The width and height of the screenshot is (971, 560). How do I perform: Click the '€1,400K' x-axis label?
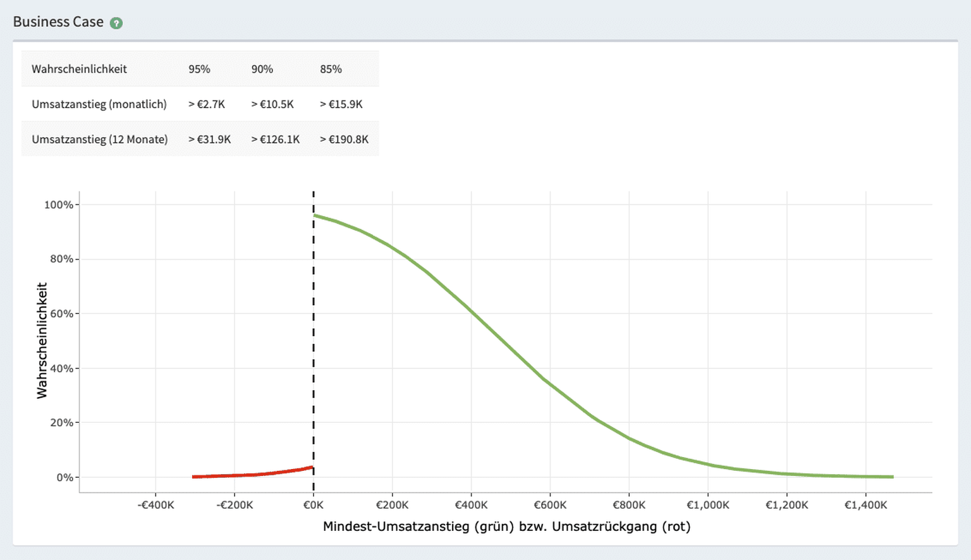(x=866, y=505)
